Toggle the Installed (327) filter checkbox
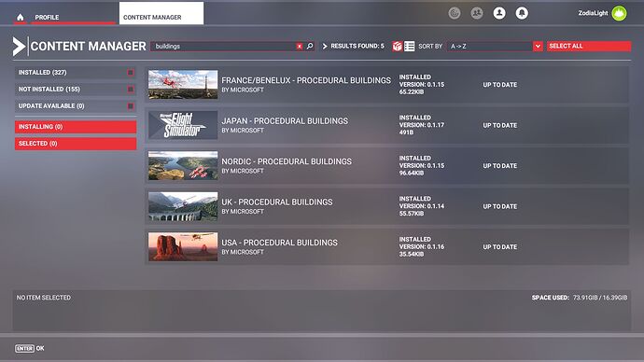 131,73
